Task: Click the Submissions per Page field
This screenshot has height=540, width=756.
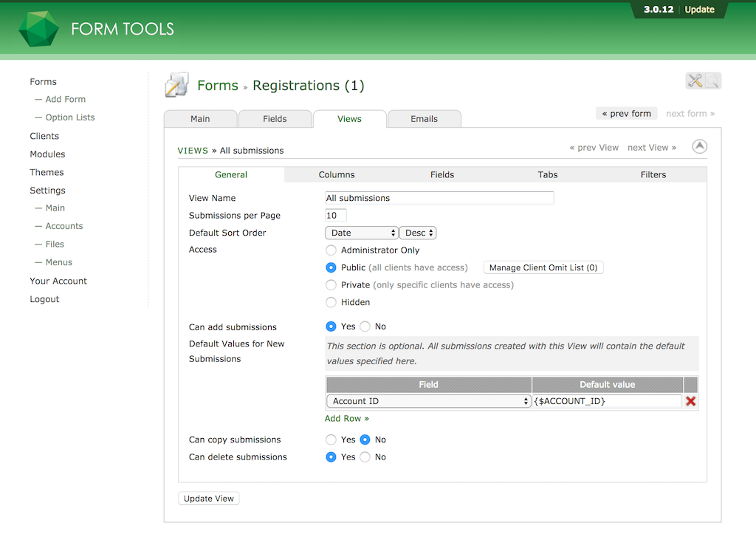Action: (x=336, y=215)
